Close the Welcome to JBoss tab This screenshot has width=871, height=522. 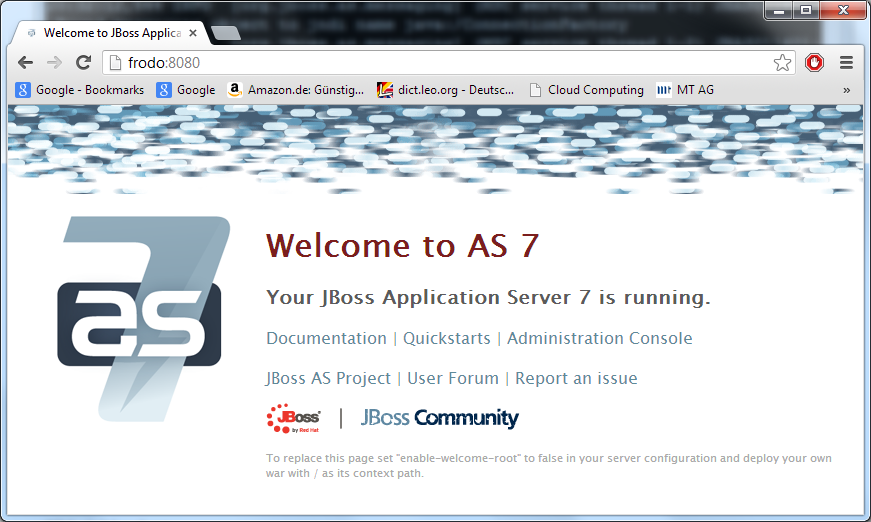pos(193,33)
